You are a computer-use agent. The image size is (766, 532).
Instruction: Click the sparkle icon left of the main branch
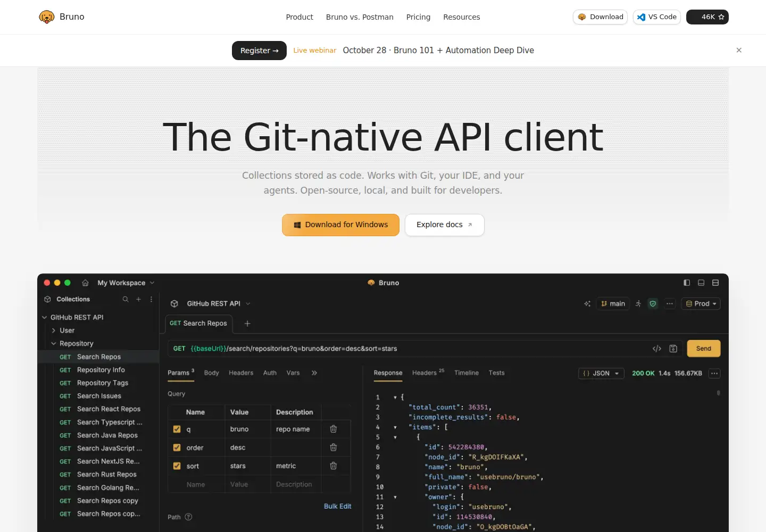coord(587,304)
